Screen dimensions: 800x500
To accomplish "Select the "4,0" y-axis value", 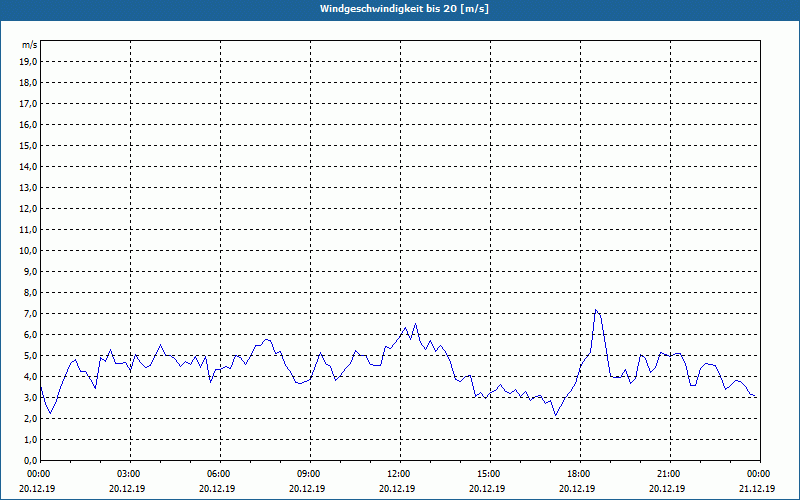I will click(30, 377).
